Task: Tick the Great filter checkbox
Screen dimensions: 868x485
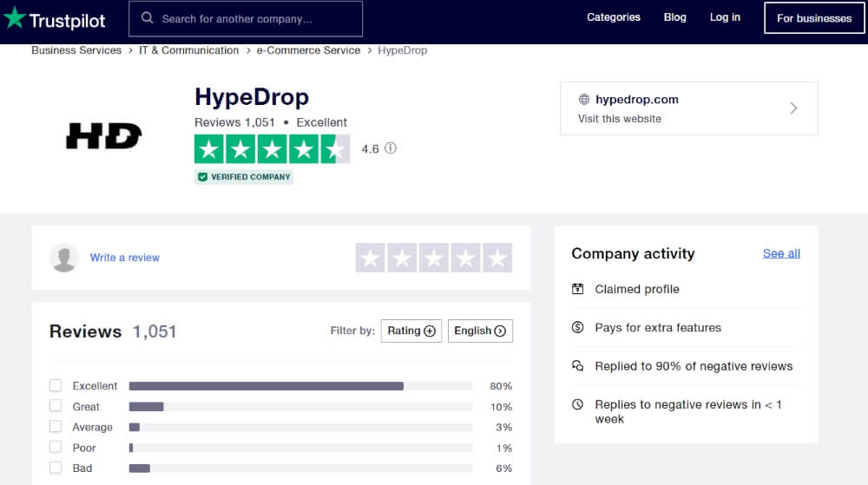Action: pos(56,405)
